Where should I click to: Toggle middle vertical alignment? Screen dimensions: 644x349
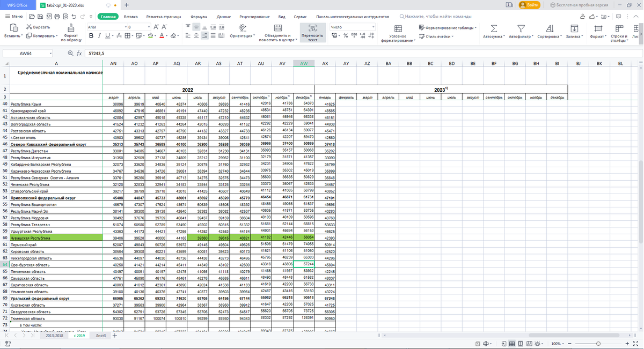[x=196, y=27]
